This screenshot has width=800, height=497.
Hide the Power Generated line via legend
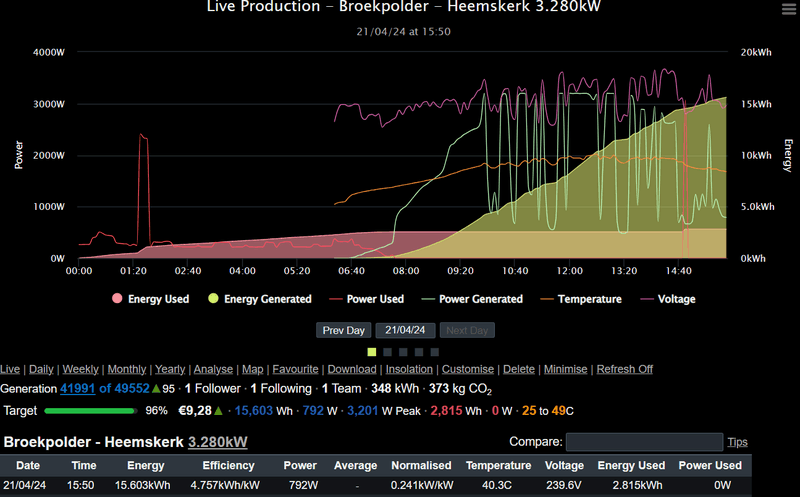(471, 299)
